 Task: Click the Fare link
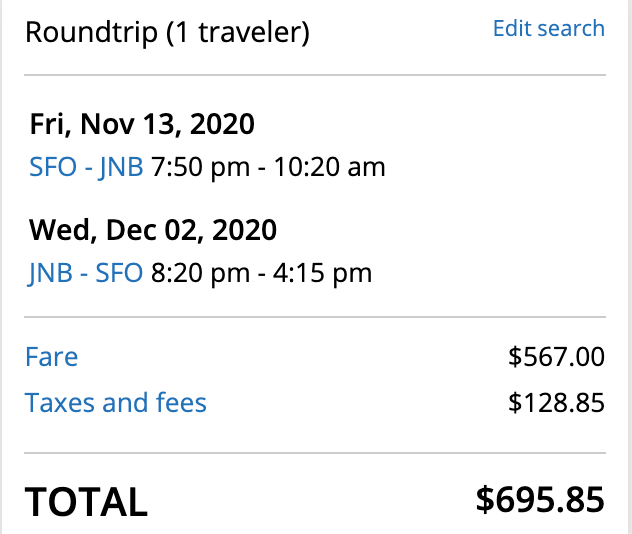pos(51,357)
